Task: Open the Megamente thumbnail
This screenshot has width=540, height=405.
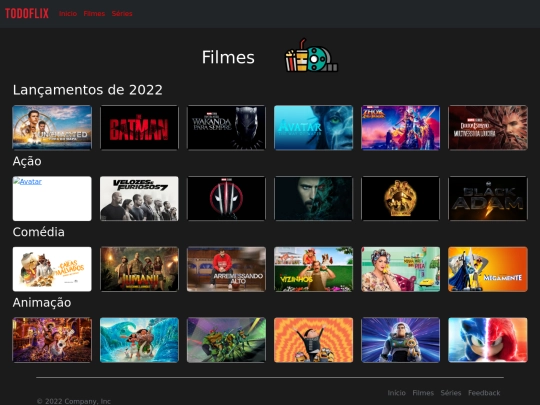Action: tap(488, 269)
